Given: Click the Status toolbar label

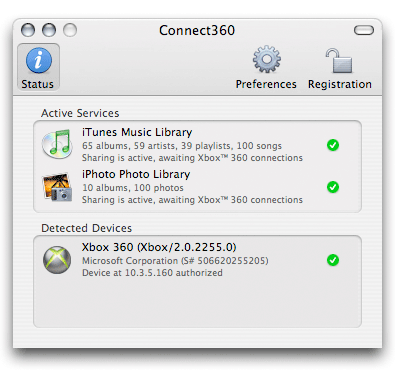Looking at the screenshot, I should pos(37,84).
